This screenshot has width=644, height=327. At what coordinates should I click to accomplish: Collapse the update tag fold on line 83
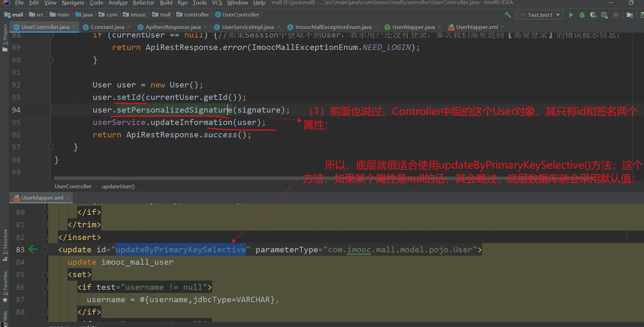pyautogui.click(x=45, y=250)
